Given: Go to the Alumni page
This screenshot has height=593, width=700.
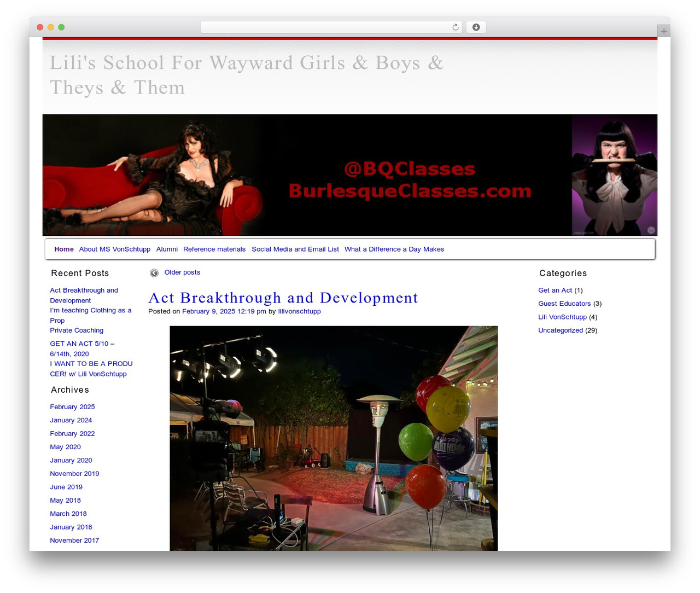Looking at the screenshot, I should pyautogui.click(x=167, y=249).
